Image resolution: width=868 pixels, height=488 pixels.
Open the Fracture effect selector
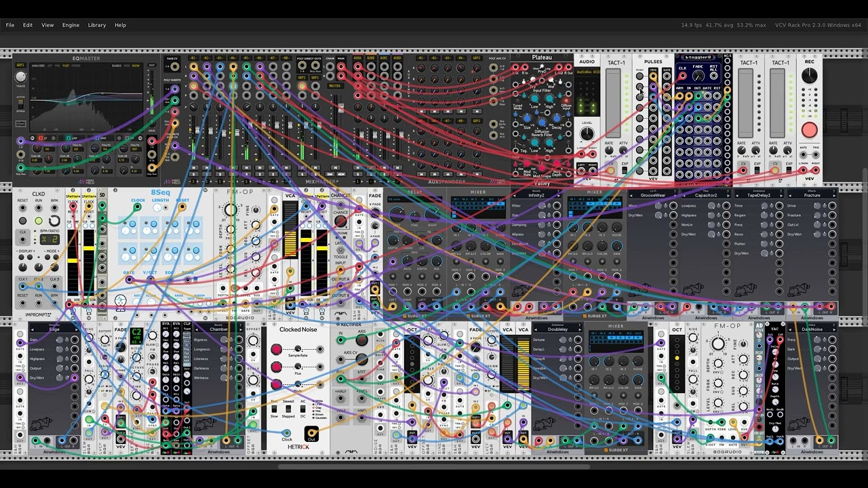[x=812, y=195]
